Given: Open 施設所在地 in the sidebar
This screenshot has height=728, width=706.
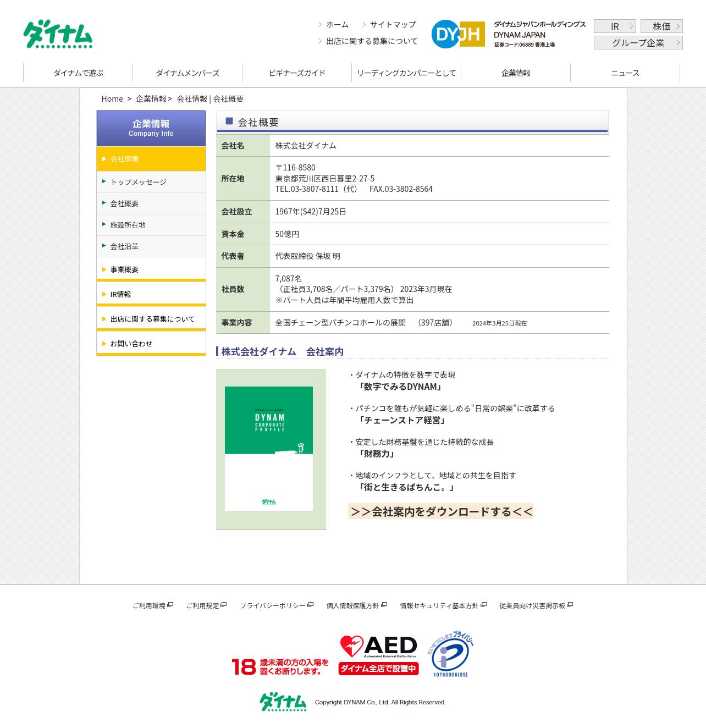Looking at the screenshot, I should coord(151,225).
